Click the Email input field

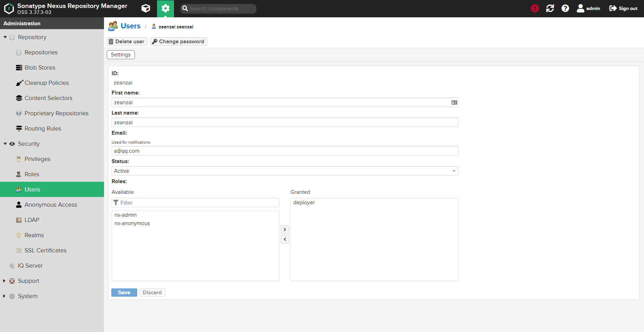pyautogui.click(x=284, y=151)
